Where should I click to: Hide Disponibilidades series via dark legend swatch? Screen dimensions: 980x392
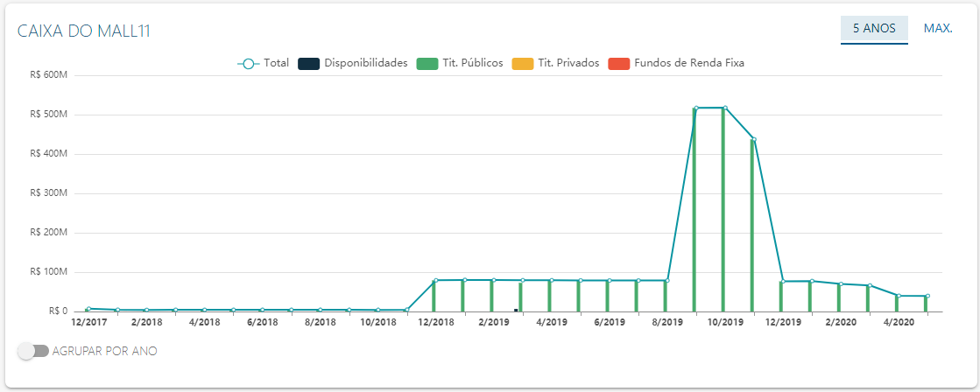coord(309,63)
